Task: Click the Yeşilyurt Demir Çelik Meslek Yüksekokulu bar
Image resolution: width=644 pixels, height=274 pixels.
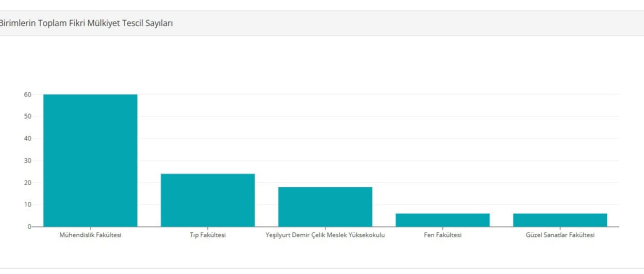Action: 325,206
